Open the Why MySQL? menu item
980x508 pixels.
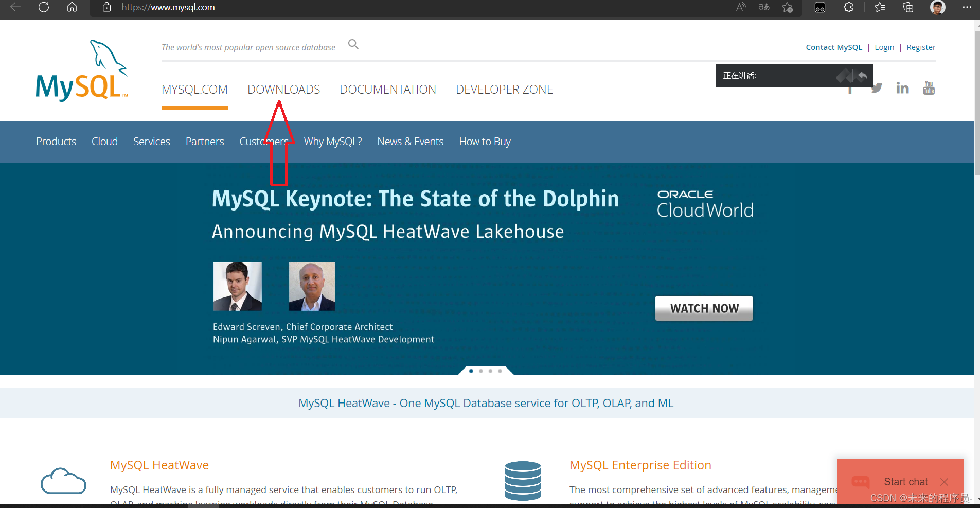333,142
